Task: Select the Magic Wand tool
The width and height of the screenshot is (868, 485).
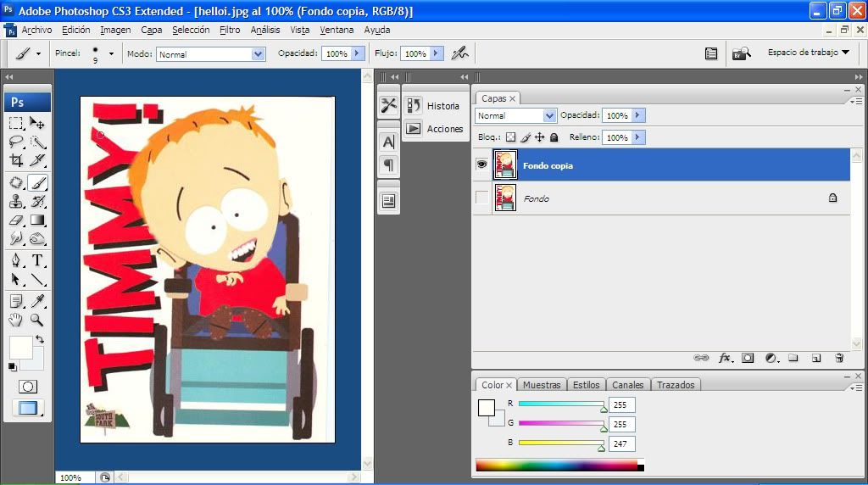Action: coord(37,142)
